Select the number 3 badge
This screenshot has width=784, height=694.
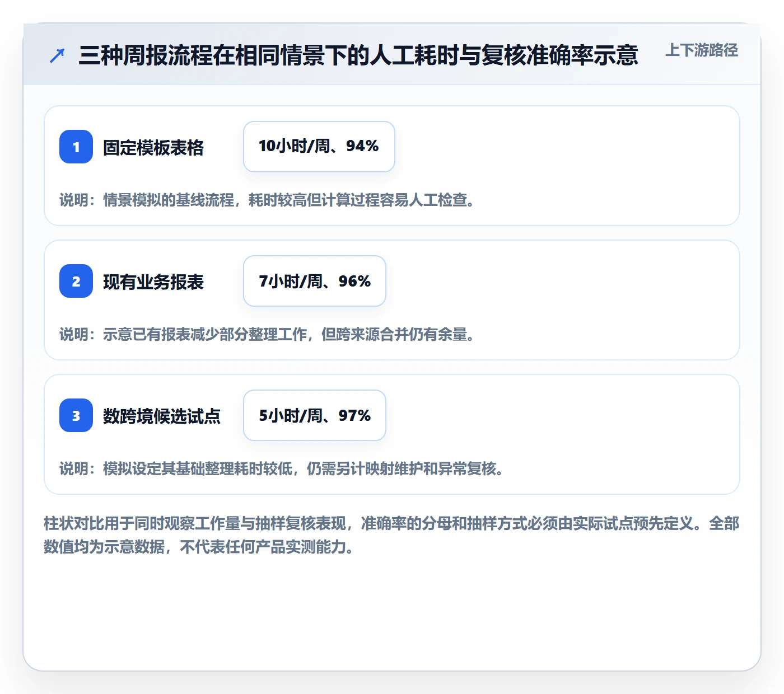pyautogui.click(x=76, y=415)
